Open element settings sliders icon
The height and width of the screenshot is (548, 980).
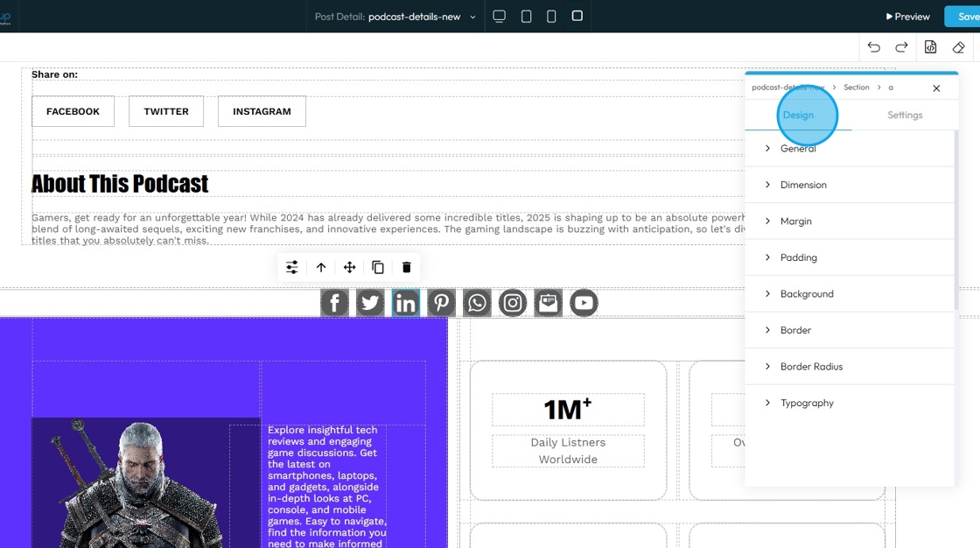click(x=292, y=268)
